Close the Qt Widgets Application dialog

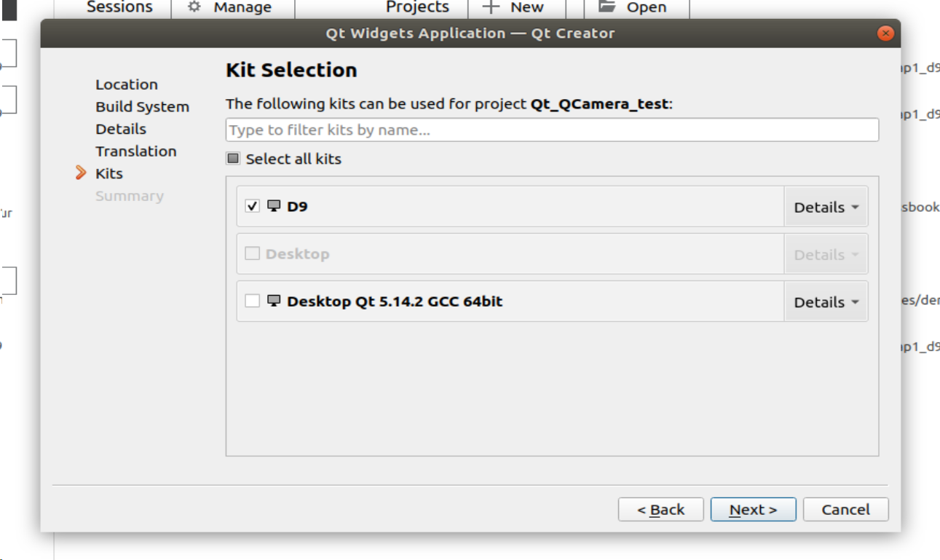click(885, 33)
